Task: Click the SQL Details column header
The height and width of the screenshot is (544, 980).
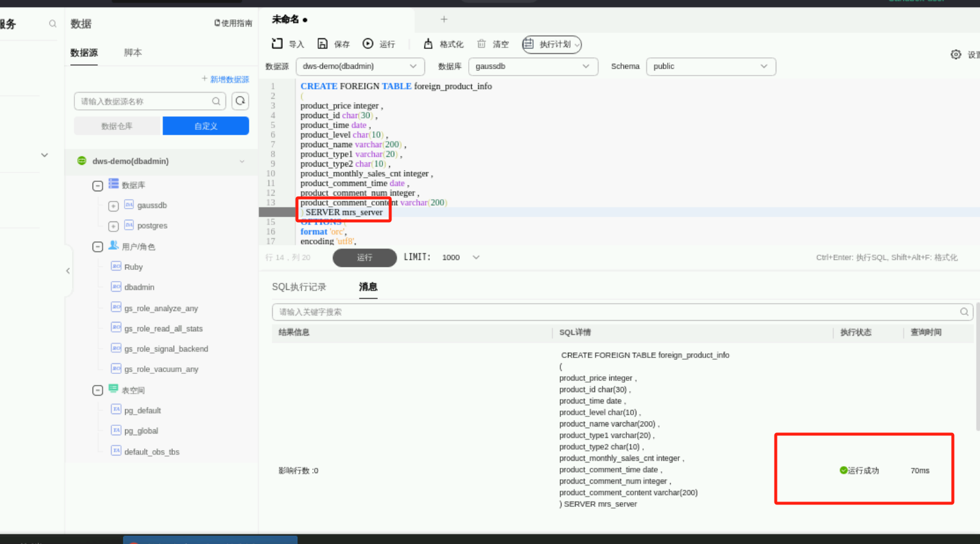Action: 575,333
